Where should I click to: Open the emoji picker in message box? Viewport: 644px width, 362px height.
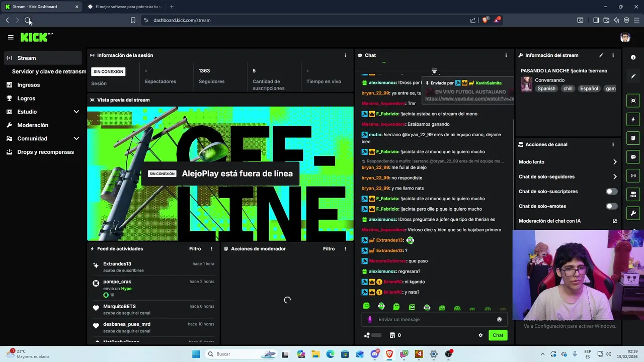(x=499, y=319)
